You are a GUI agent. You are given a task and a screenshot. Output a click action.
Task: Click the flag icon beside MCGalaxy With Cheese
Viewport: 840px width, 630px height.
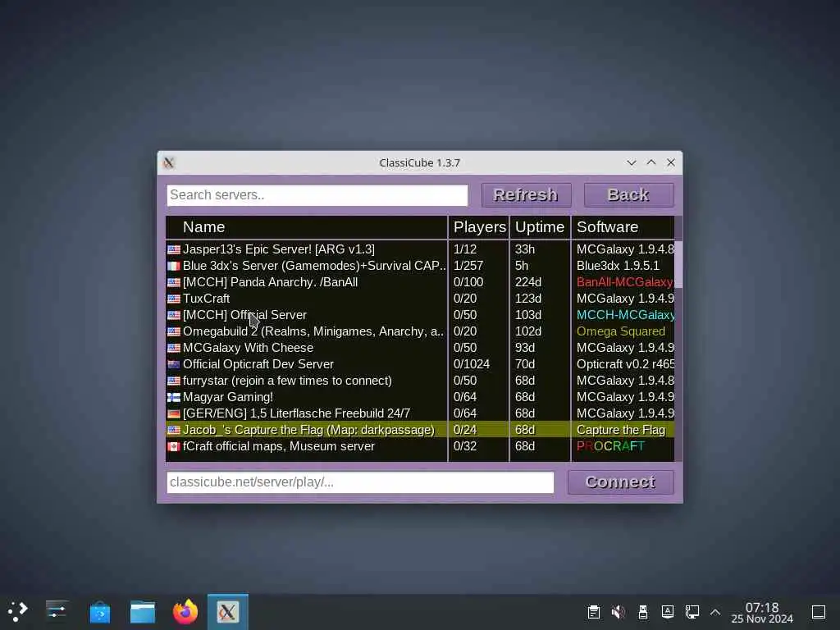coord(174,348)
